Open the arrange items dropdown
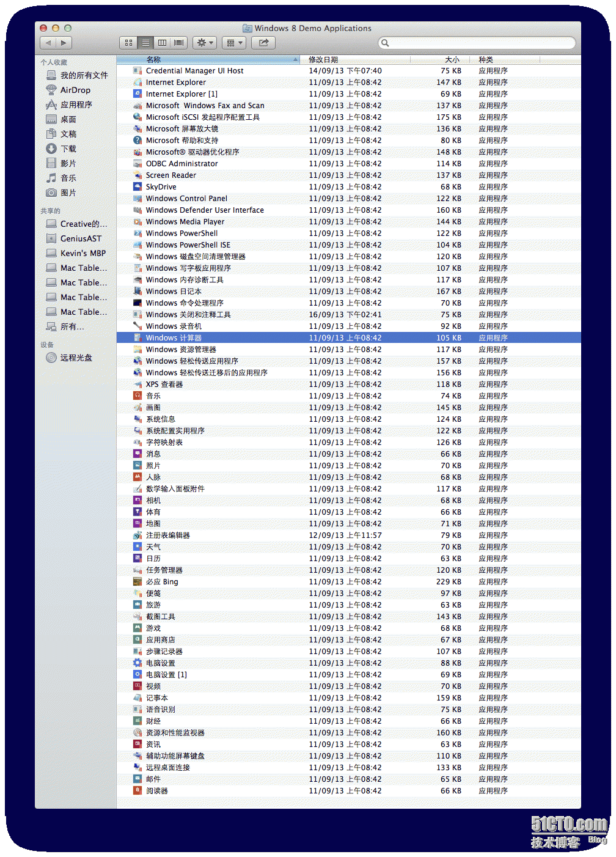The height and width of the screenshot is (857, 616). click(x=233, y=42)
